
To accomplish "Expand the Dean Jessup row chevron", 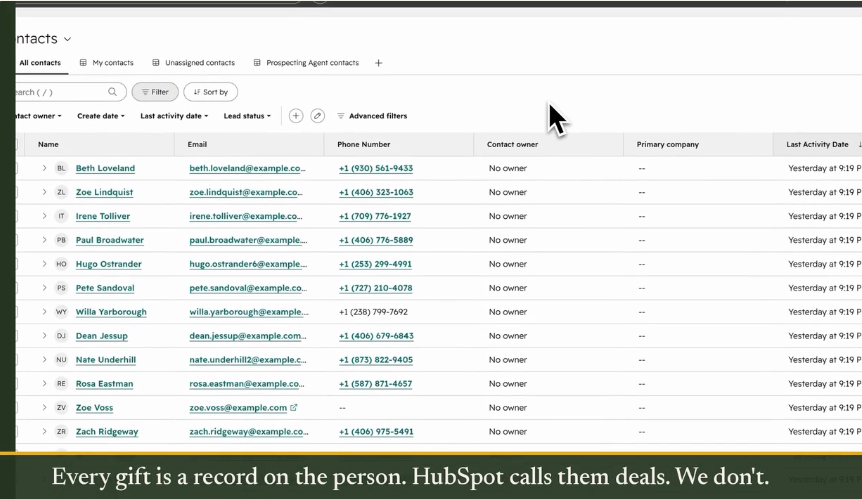I will click(x=44, y=336).
